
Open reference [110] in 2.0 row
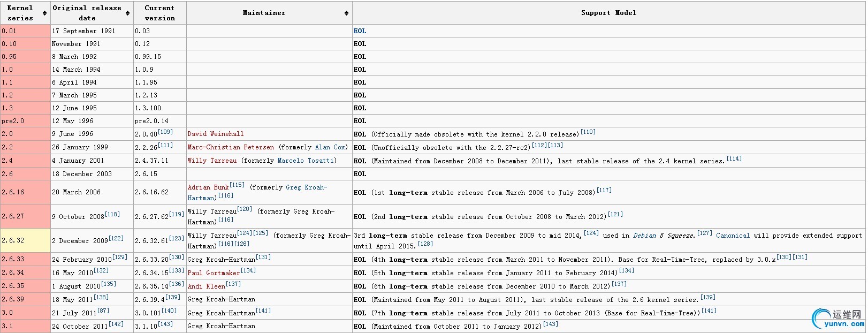point(588,132)
